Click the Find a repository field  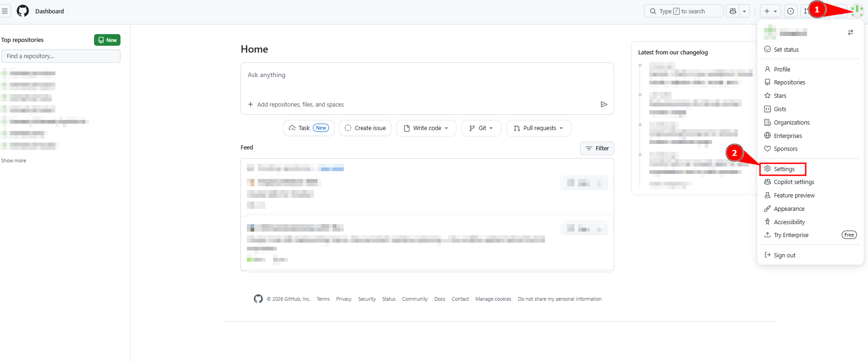61,56
